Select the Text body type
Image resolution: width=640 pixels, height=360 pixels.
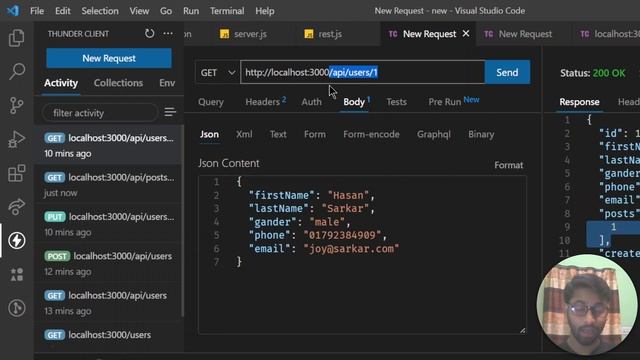pos(278,134)
